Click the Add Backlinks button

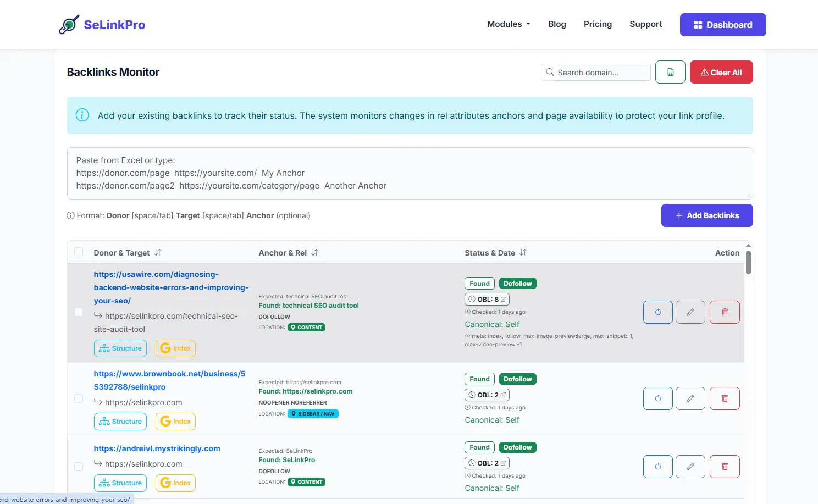click(707, 215)
